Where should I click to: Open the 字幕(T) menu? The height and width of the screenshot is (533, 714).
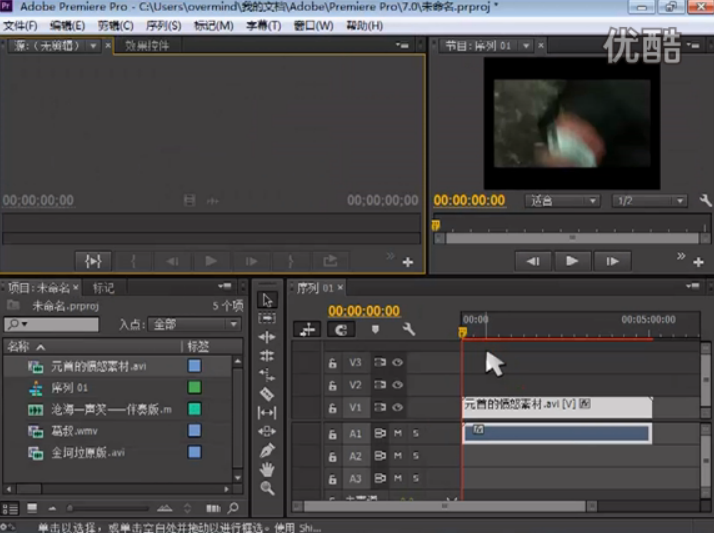click(x=264, y=26)
